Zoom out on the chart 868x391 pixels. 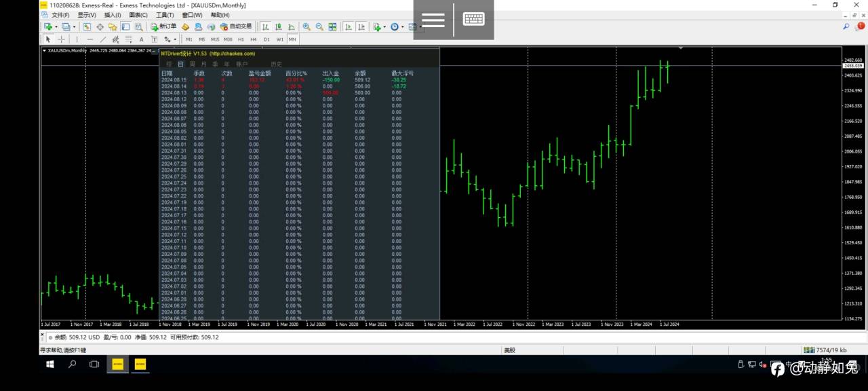(x=319, y=26)
